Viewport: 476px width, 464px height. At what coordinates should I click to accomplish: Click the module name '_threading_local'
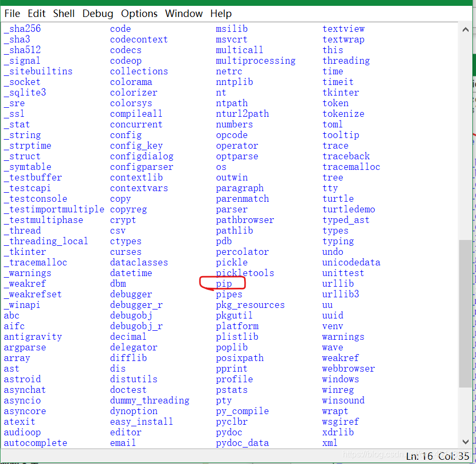[46, 241]
